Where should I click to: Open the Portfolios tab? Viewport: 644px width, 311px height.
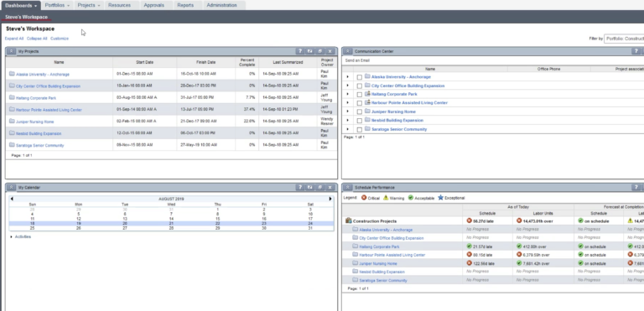[x=57, y=5]
